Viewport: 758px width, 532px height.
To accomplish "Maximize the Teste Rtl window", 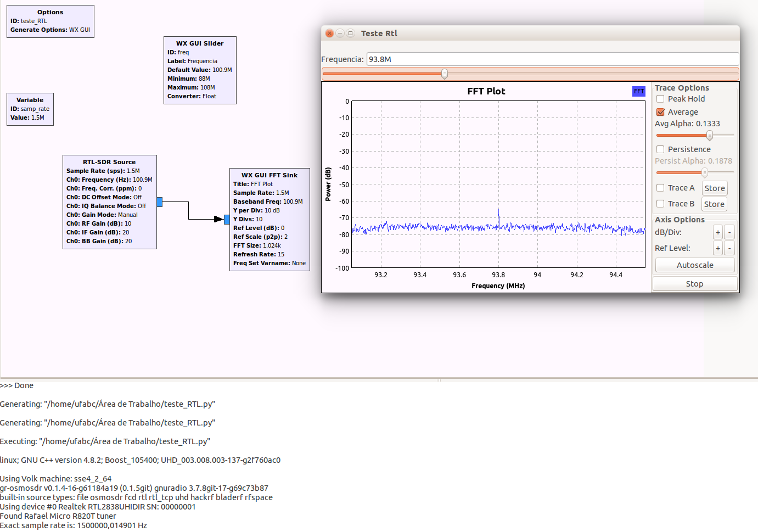I will coord(350,33).
